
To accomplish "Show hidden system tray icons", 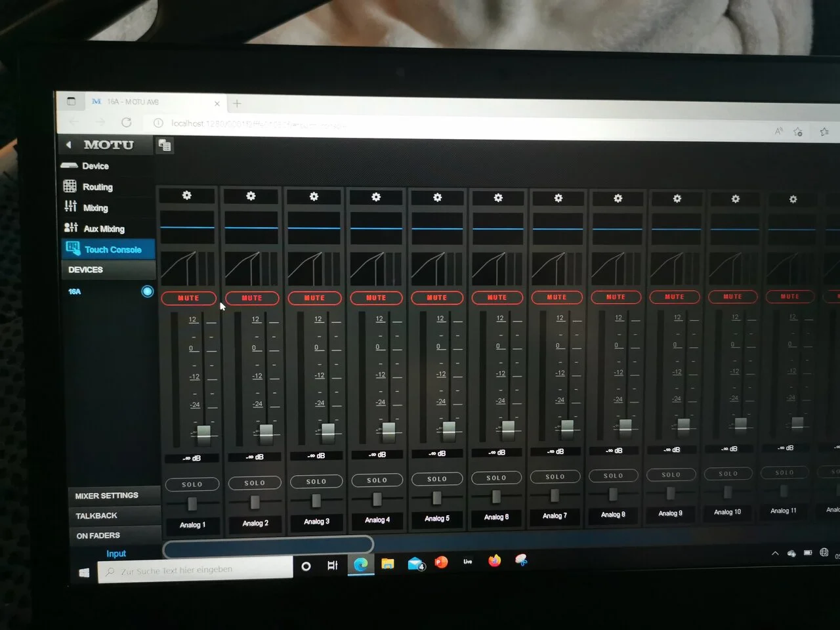I will tap(775, 553).
